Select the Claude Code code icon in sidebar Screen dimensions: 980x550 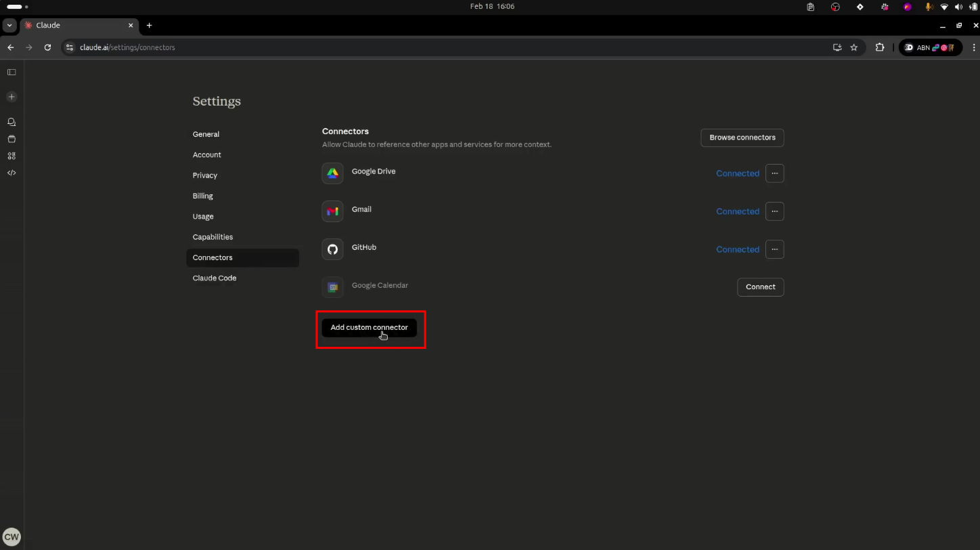11,173
